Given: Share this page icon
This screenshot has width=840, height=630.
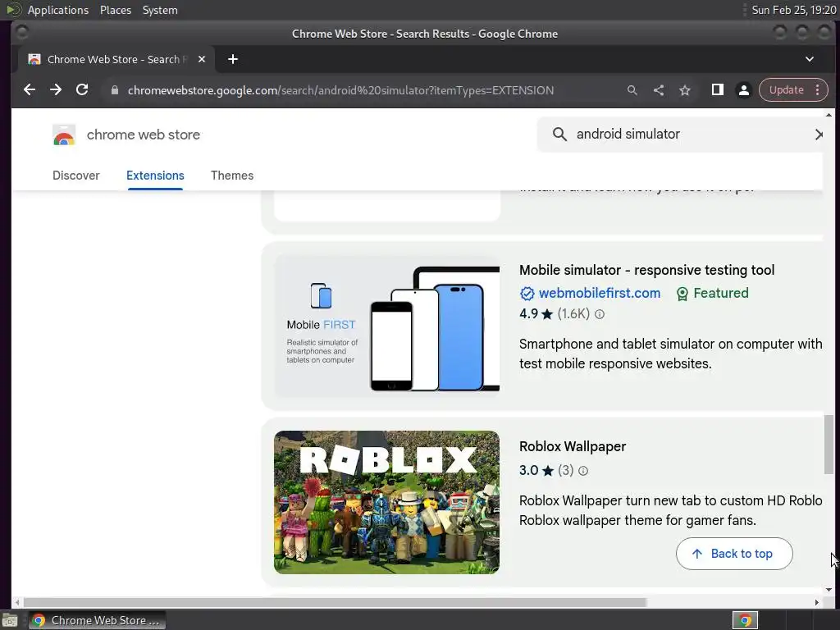Looking at the screenshot, I should pyautogui.click(x=659, y=90).
